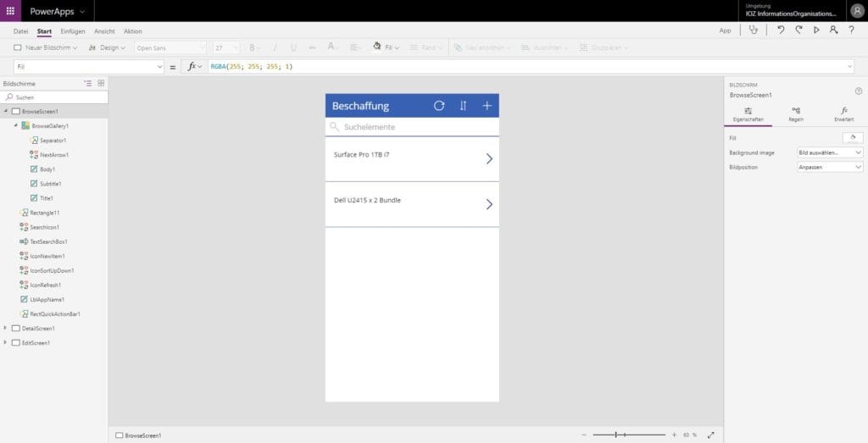868x443 pixels.
Task: Open the Neuer Bildschirm dropdown
Action: (x=46, y=47)
